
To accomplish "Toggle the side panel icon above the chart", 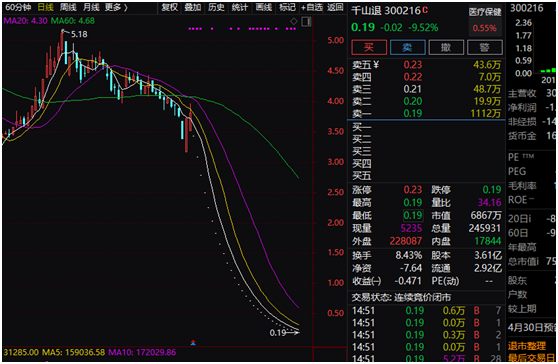I will point(306,22).
